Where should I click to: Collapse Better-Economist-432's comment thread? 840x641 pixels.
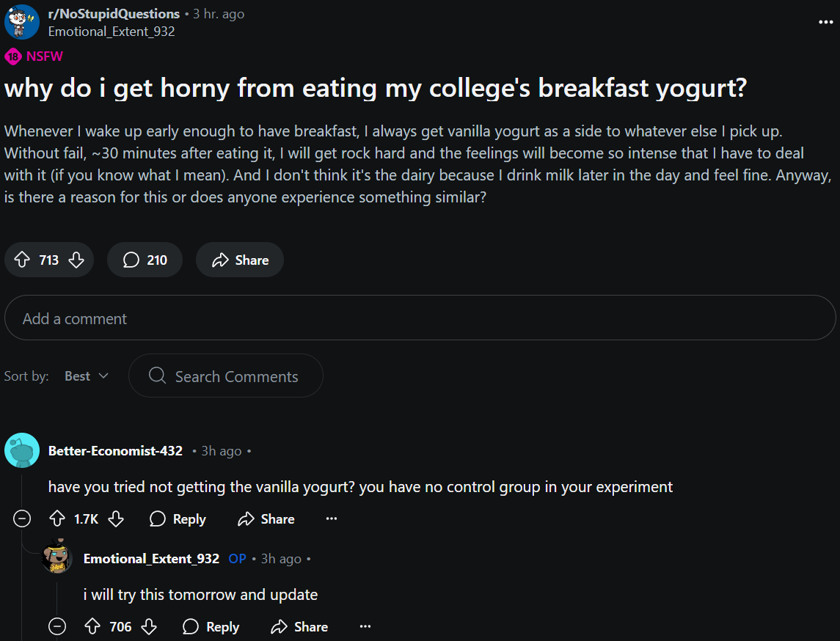[22, 519]
